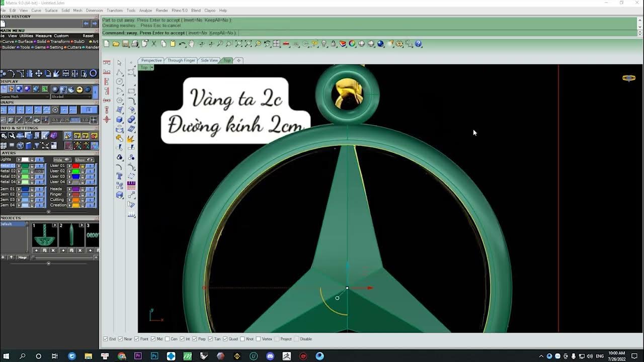Screen dimensions: 644x362
Task: Select project thumbnail 1
Action: coord(44,235)
